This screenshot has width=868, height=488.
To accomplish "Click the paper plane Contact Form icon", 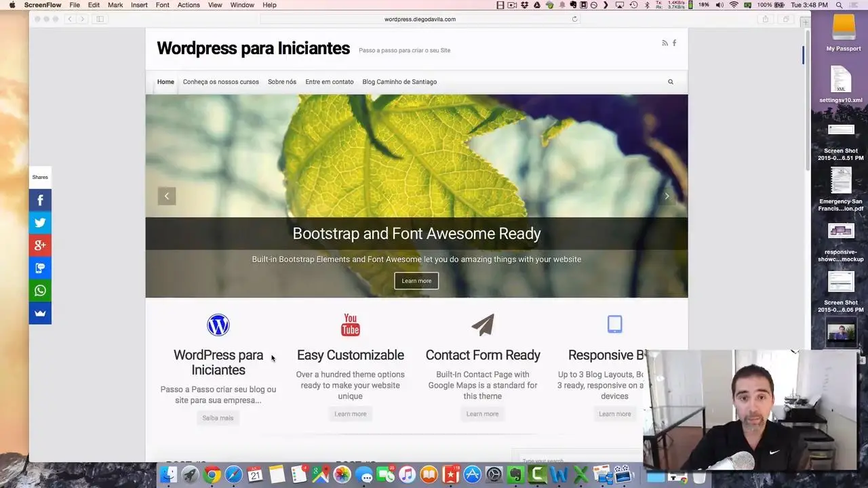I will pos(483,325).
